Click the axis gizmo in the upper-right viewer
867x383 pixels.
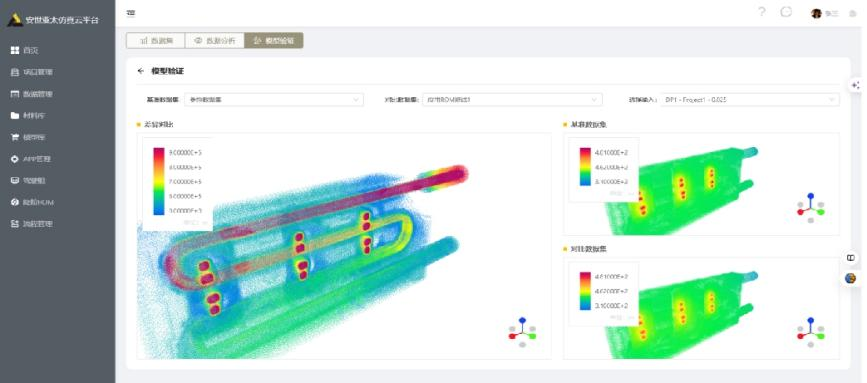click(x=811, y=208)
